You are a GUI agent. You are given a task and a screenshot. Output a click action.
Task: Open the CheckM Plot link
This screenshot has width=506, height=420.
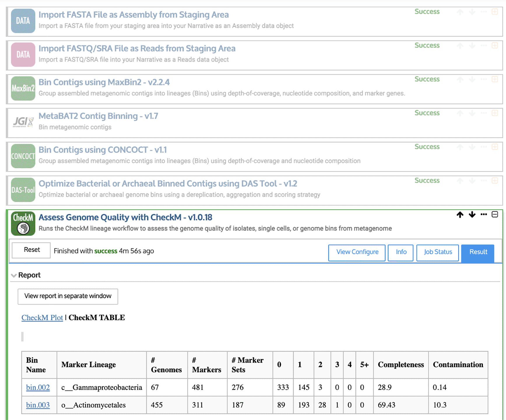point(42,318)
